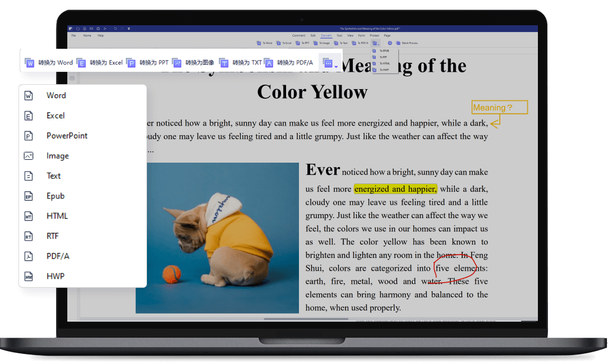The width and height of the screenshot is (608, 364).
Task: Click the Epub format icon in list
Action: tap(29, 196)
